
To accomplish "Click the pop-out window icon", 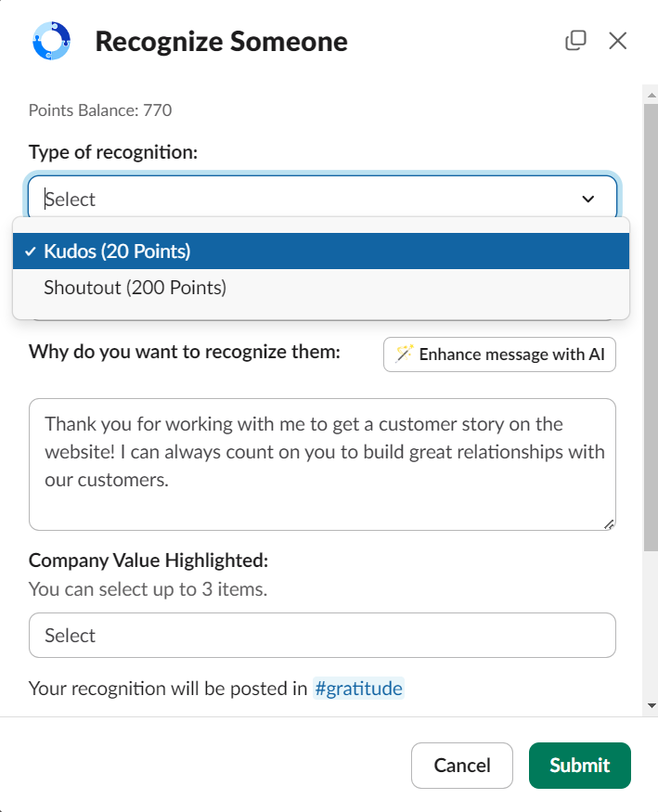I will tap(576, 40).
